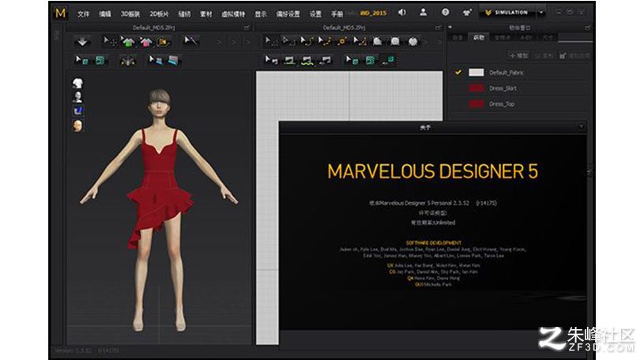Click the MARVELOUS DESIGNER 5 title in About dialog

[x=432, y=171]
